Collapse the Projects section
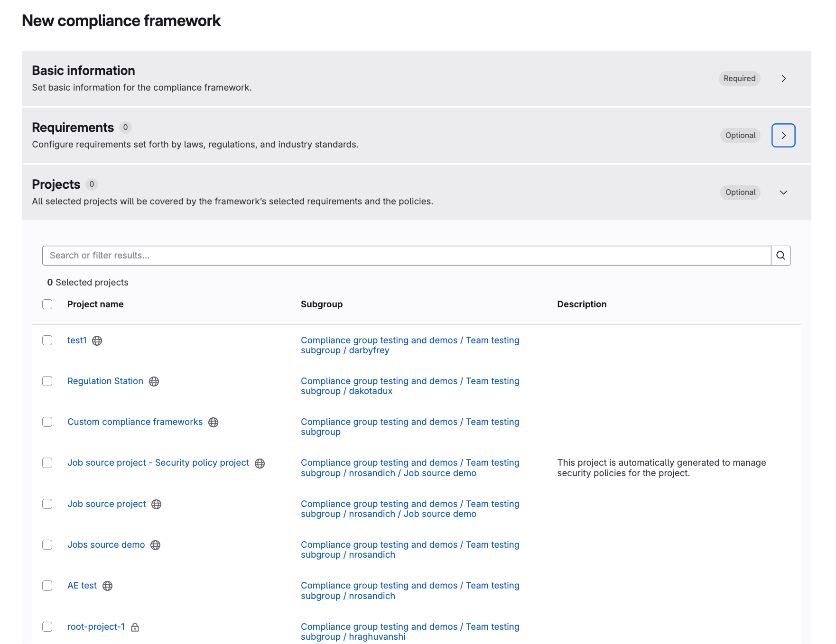The image size is (836, 644). tap(783, 193)
